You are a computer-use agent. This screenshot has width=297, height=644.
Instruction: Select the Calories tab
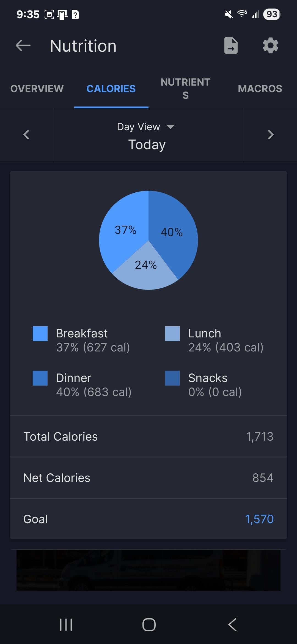click(x=111, y=89)
